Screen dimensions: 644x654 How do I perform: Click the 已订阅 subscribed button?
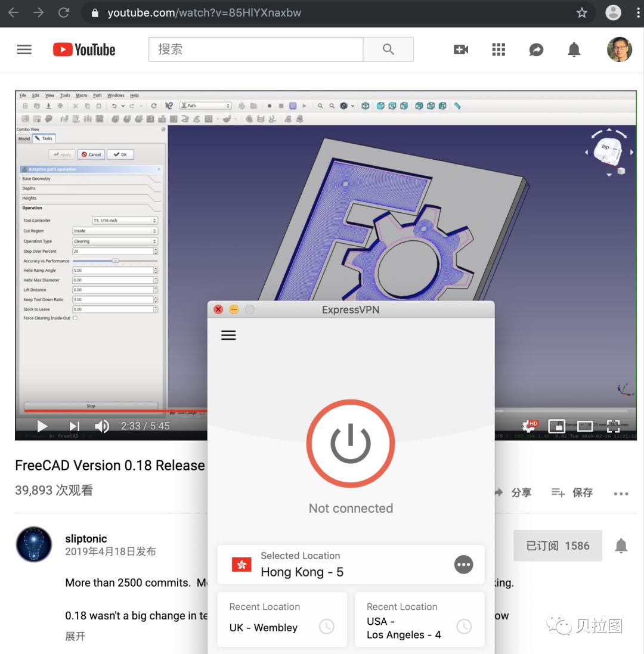pos(557,545)
